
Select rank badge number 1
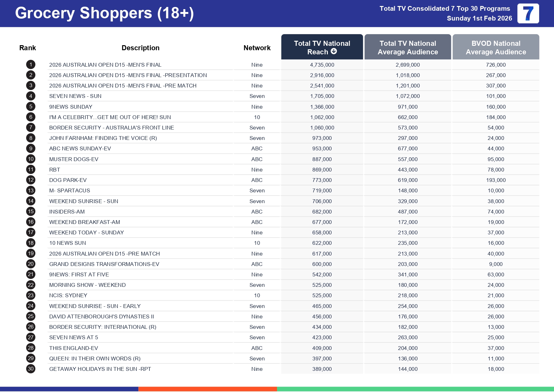click(31, 65)
